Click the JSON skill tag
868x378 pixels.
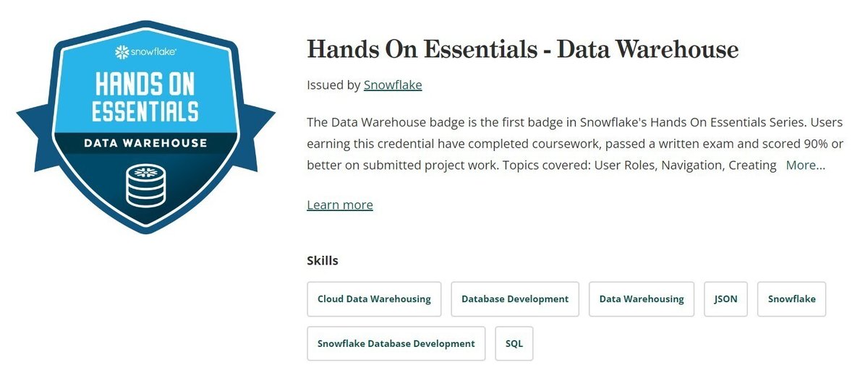click(x=726, y=299)
